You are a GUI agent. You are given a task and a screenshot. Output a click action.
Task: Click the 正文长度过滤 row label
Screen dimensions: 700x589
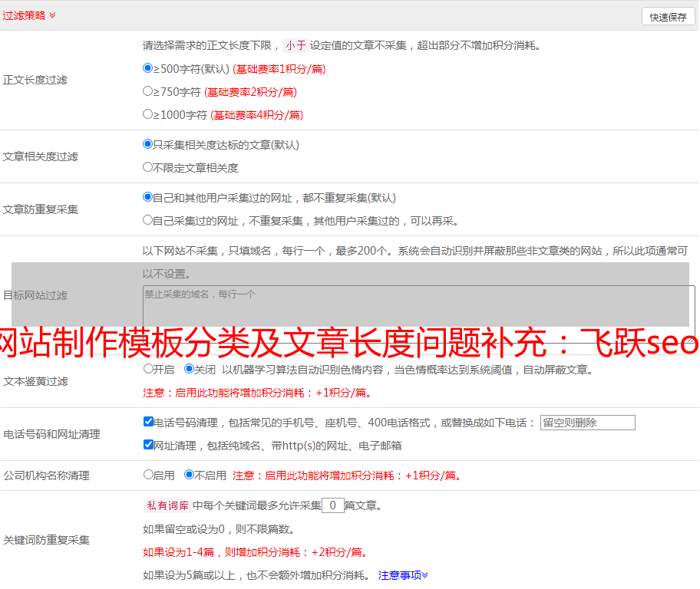pyautogui.click(x=35, y=80)
